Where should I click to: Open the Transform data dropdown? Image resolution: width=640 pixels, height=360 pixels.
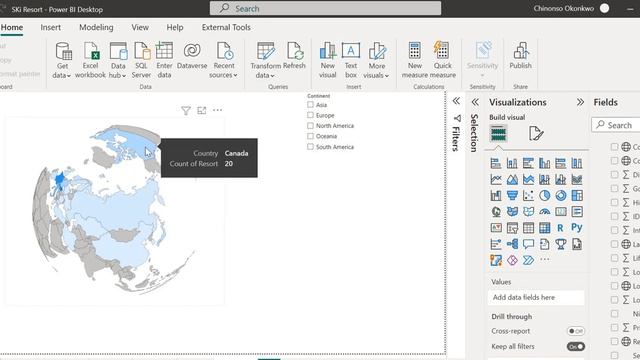click(x=265, y=75)
